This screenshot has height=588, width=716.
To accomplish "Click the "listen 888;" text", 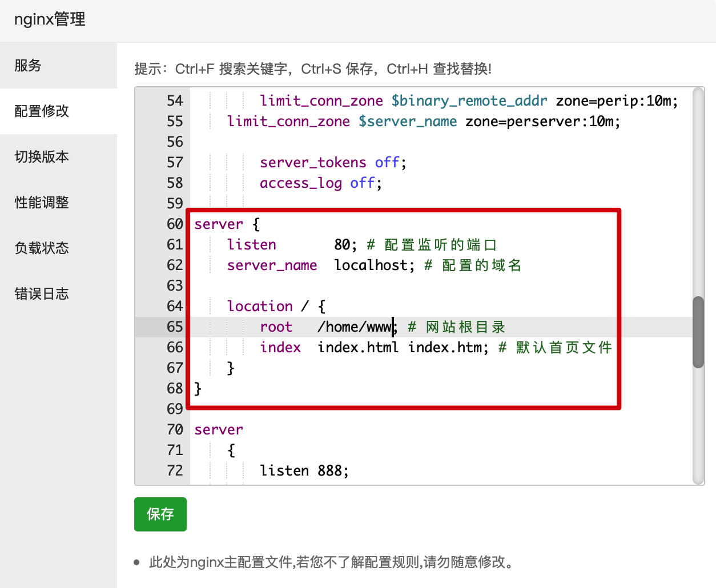I will (304, 471).
